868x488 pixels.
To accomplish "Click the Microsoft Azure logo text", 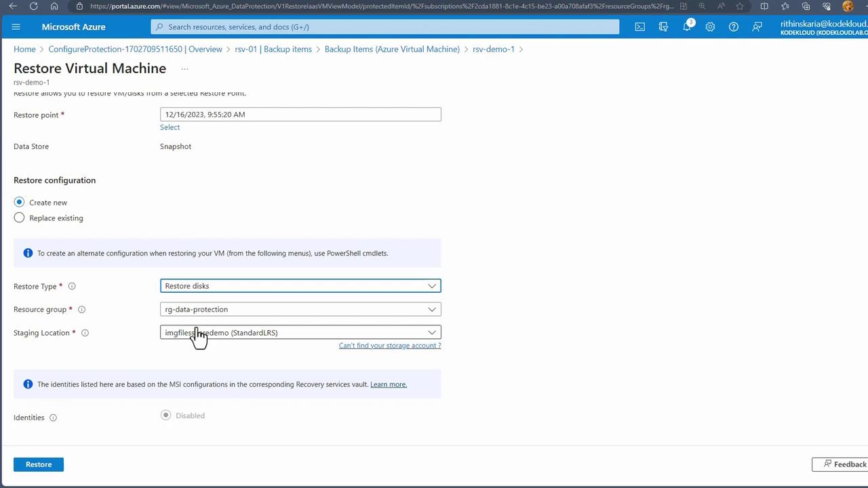I will 73,27.
